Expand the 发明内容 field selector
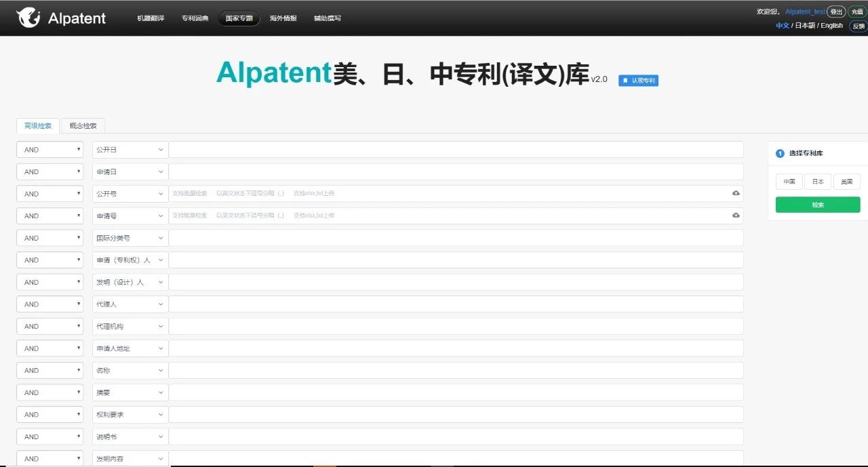868x467 pixels. [x=130, y=458]
